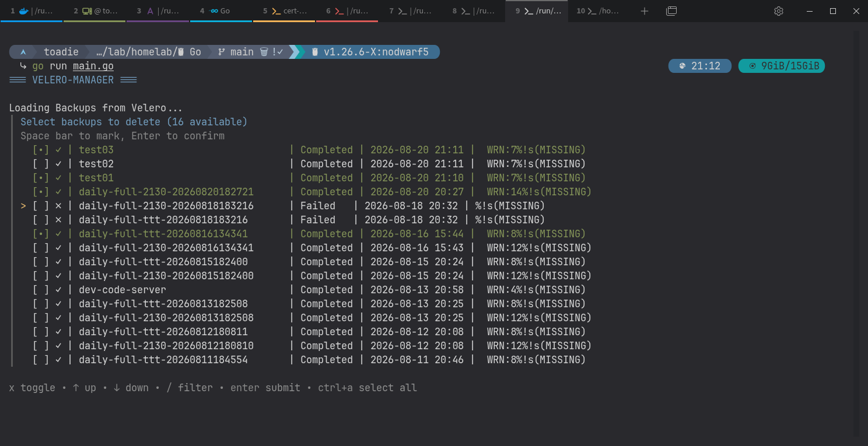Click the daily-full-ttt-20260815182400 backup name
The image size is (868, 446).
pos(163,262)
